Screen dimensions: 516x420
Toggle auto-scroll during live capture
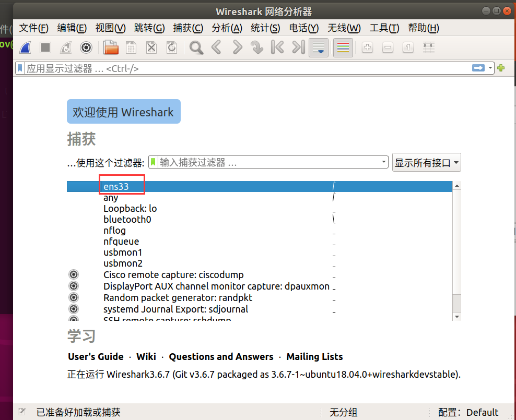319,47
